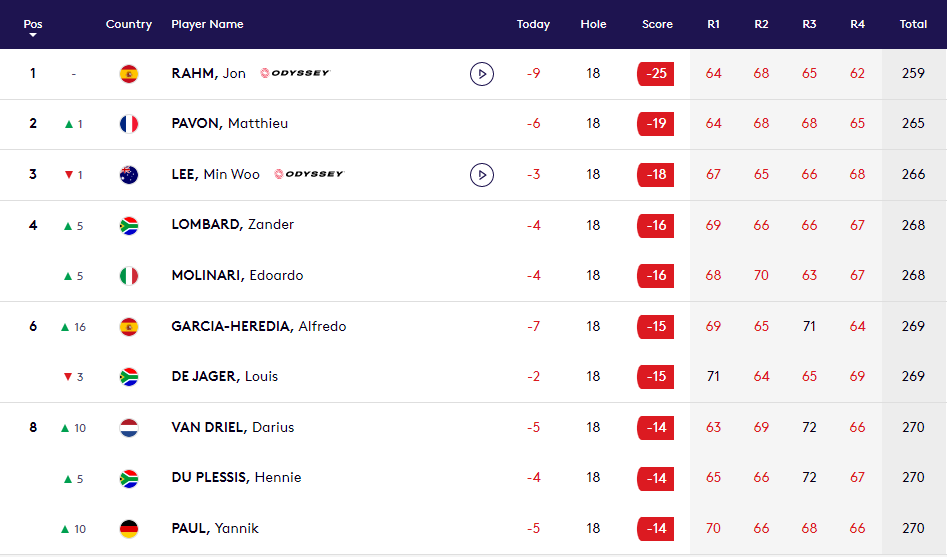Sort by the Today column header
Screen dimensions: 947x557
[x=533, y=24]
